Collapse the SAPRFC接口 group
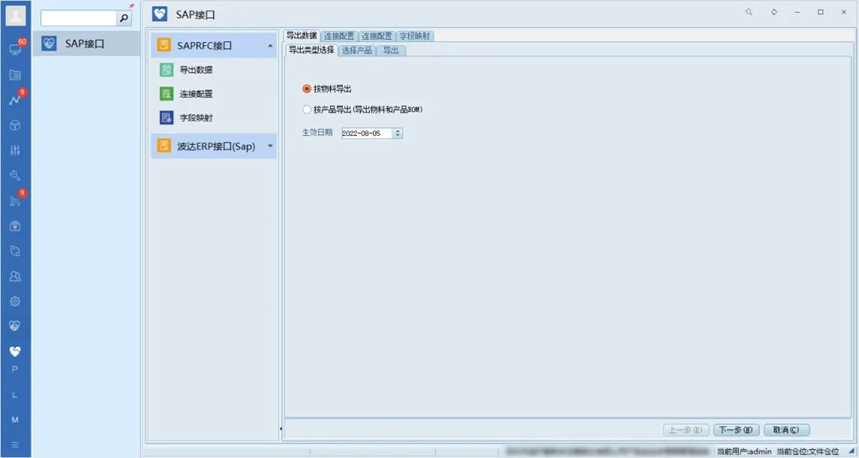The image size is (859, 458). tap(270, 45)
